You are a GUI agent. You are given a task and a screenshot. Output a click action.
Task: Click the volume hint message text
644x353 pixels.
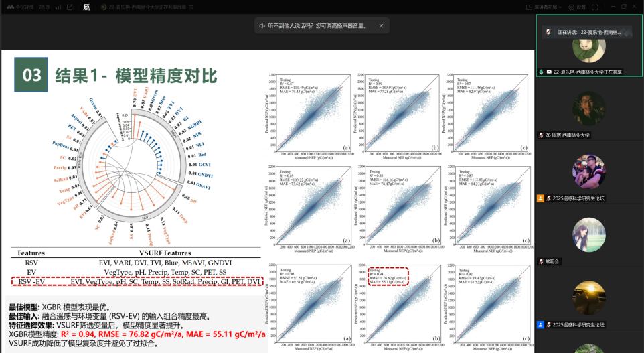[x=317, y=26]
